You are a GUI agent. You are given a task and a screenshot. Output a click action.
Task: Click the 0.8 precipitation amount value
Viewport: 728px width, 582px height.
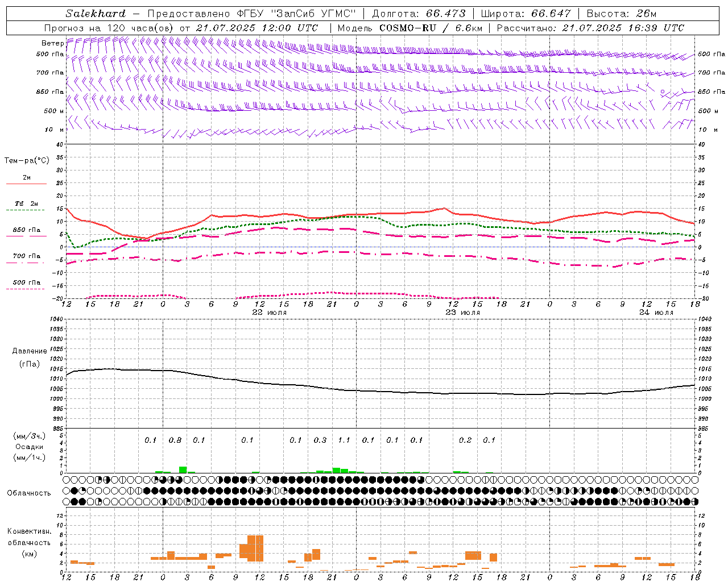(175, 440)
